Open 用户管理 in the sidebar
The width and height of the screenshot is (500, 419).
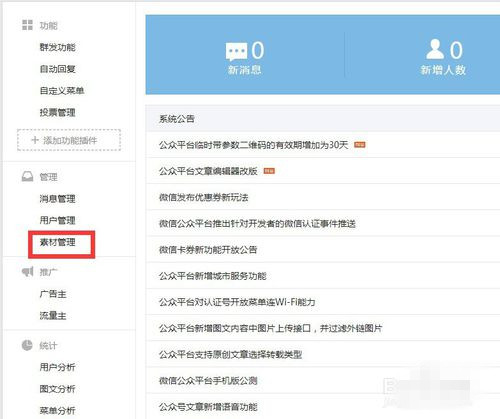click(57, 220)
